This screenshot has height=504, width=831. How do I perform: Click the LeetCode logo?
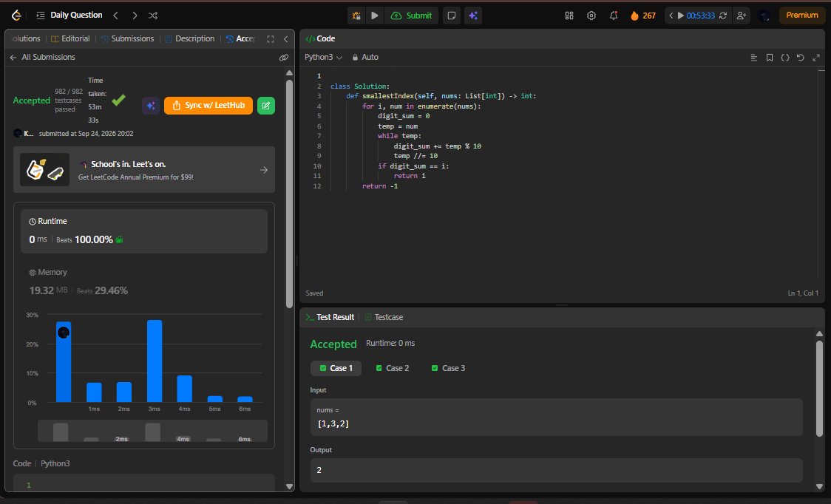tap(16, 16)
